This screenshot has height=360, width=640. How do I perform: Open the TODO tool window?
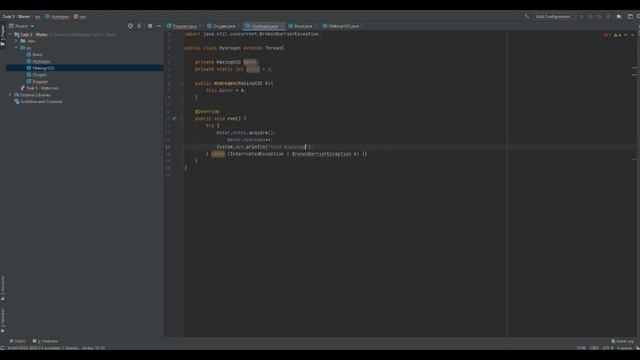pyautogui.click(x=17, y=341)
